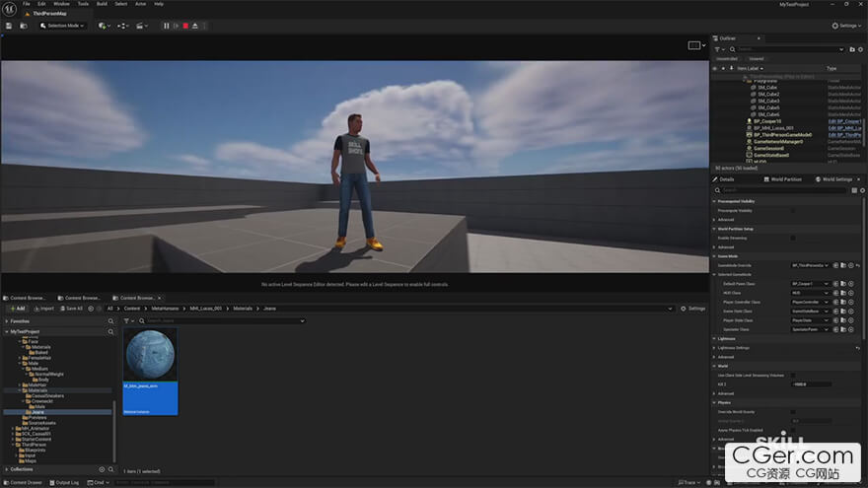This screenshot has height=488, width=868.
Task: Toggle the Precomputed Visibility checkbox
Action: pyautogui.click(x=793, y=210)
